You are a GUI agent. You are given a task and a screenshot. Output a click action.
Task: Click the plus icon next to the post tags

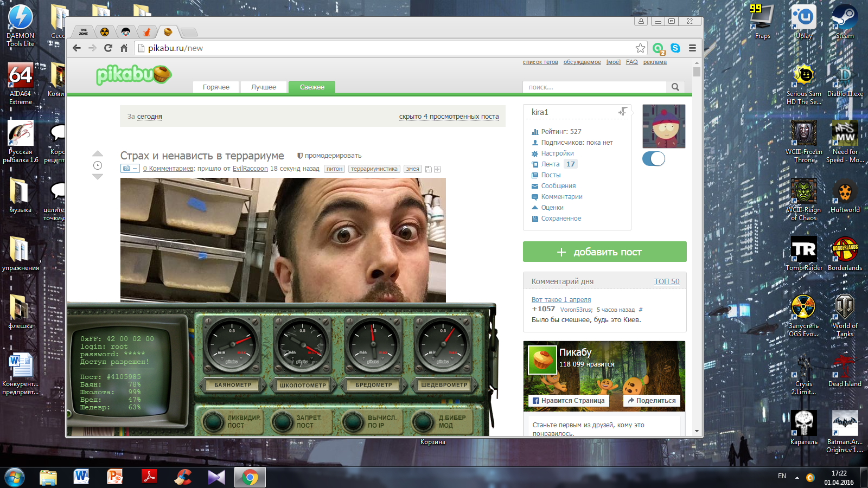click(x=437, y=169)
